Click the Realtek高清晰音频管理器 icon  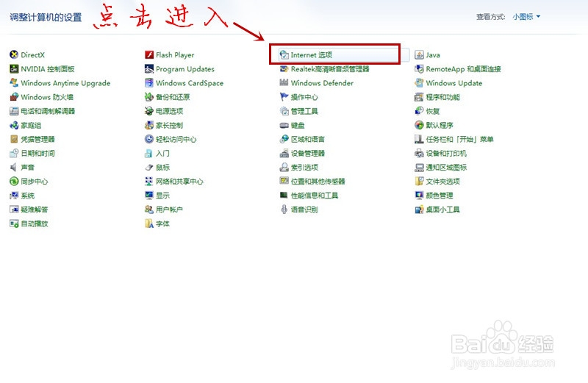tap(284, 69)
